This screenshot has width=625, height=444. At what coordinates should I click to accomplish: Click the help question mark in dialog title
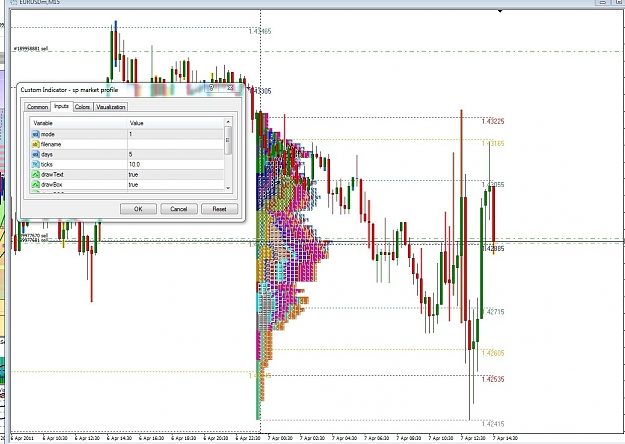pyautogui.click(x=212, y=88)
